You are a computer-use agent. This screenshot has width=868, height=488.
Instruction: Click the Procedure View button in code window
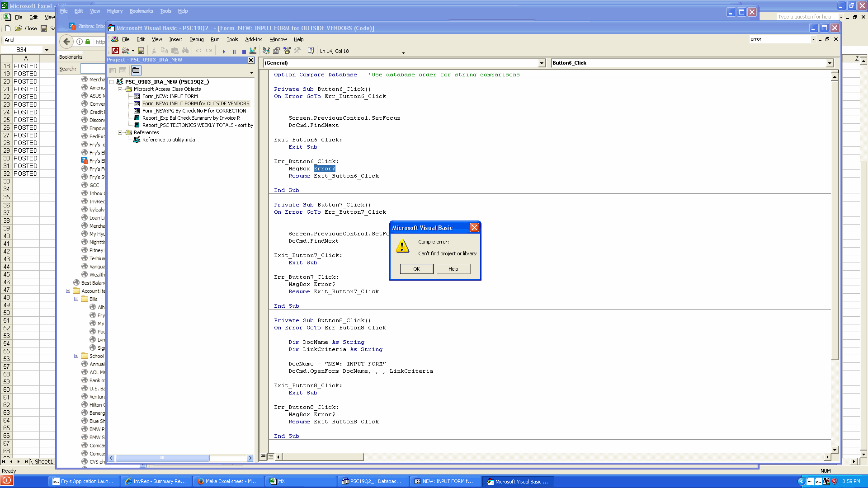tap(263, 457)
